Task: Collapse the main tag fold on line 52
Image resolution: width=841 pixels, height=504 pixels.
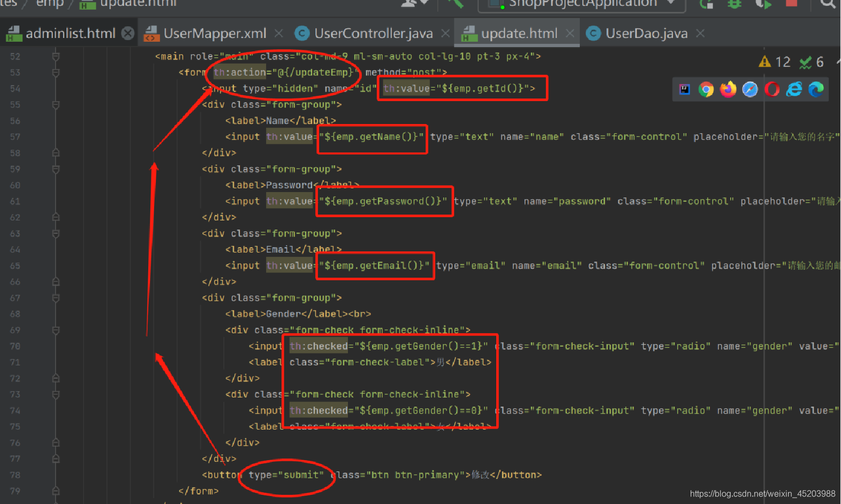Action: pyautogui.click(x=56, y=56)
